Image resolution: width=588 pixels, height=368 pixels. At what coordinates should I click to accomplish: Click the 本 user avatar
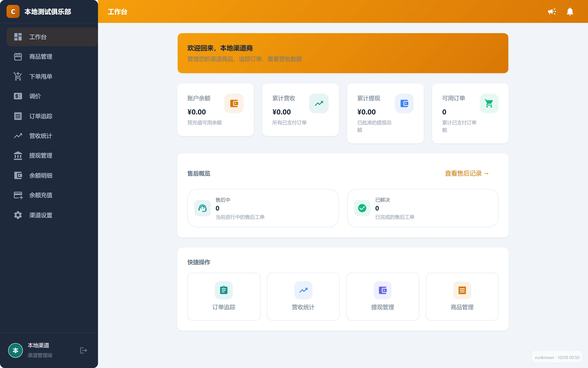pos(16,350)
